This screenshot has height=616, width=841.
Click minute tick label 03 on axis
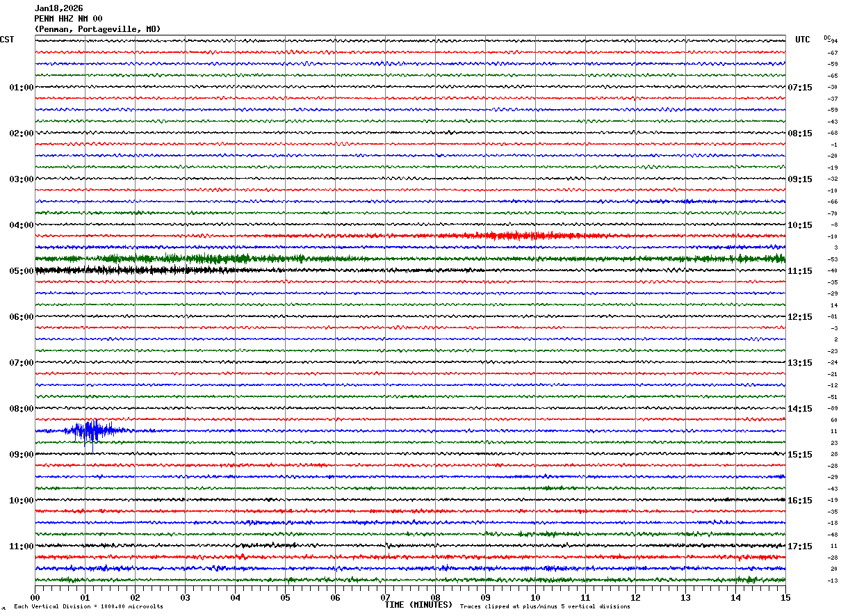pos(185,597)
